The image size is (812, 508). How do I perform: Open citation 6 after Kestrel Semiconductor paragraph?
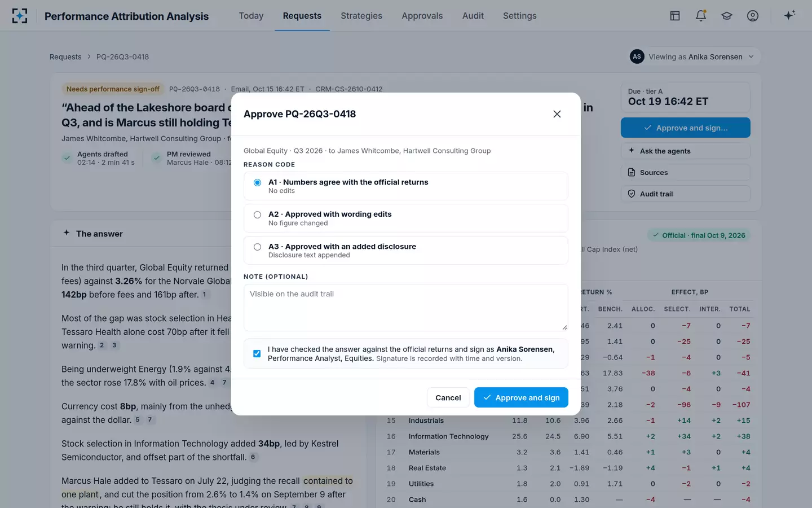pos(253,457)
